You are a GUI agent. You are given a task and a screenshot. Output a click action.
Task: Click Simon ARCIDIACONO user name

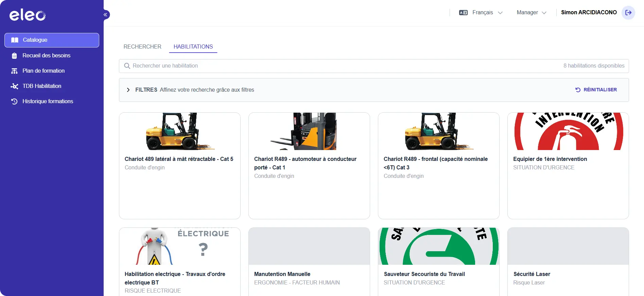click(x=589, y=13)
